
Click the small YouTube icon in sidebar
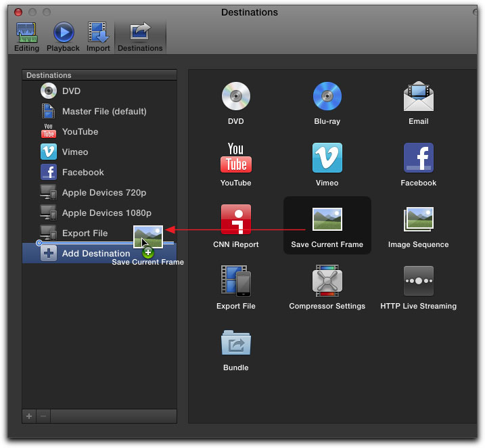pyautogui.click(x=49, y=131)
